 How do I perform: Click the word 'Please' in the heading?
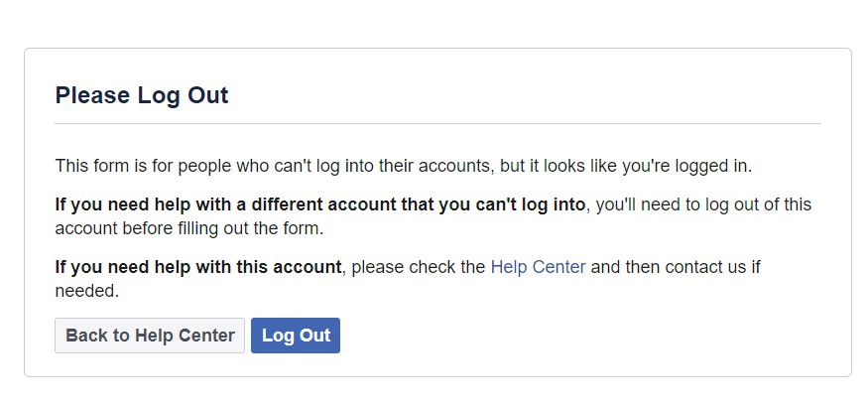click(x=92, y=95)
